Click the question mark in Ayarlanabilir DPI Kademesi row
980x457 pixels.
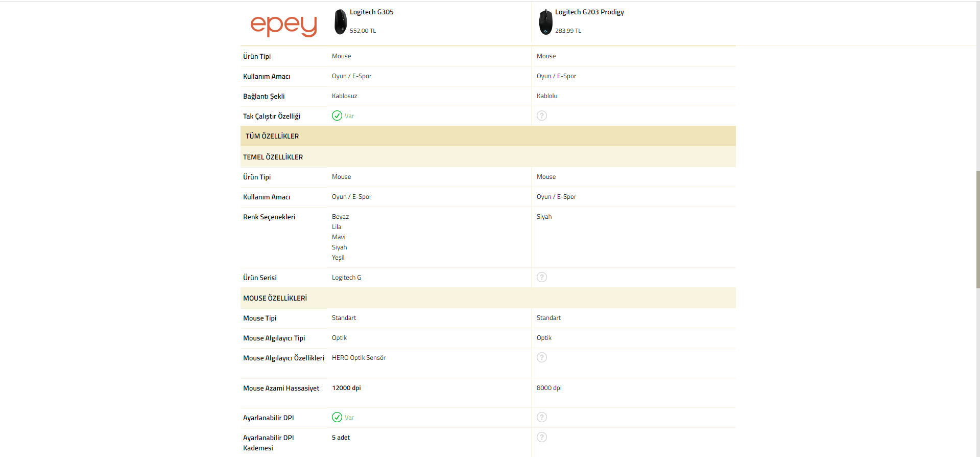pos(542,437)
